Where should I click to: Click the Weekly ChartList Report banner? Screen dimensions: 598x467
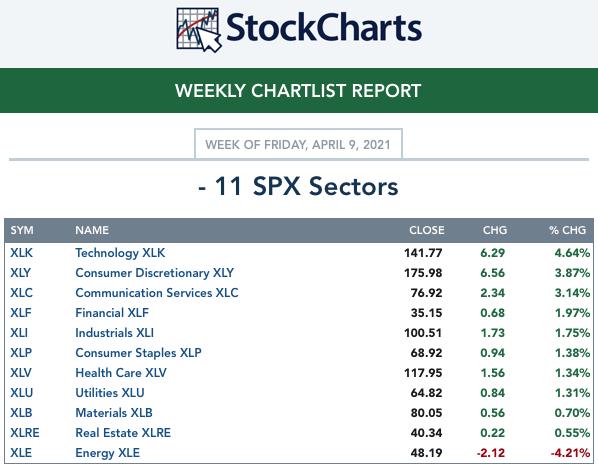tap(299, 90)
